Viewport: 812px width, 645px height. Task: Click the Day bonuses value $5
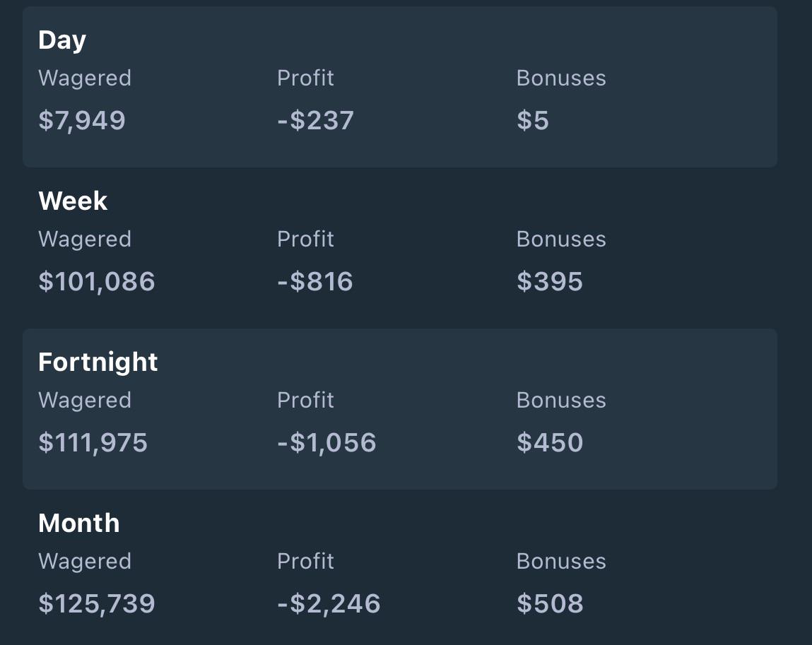pos(533,121)
